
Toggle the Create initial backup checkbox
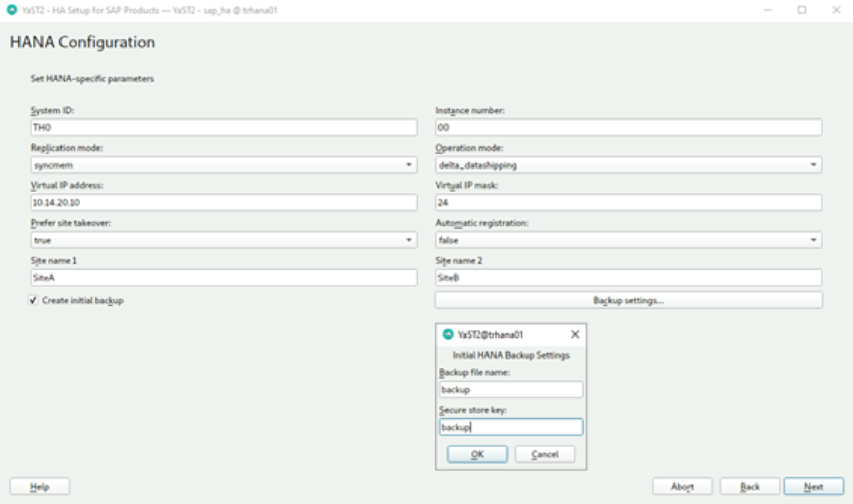click(33, 300)
